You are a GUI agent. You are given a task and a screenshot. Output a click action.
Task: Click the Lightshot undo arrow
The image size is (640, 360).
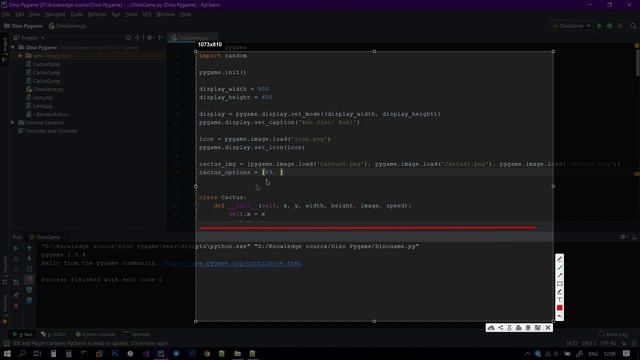coord(560,316)
